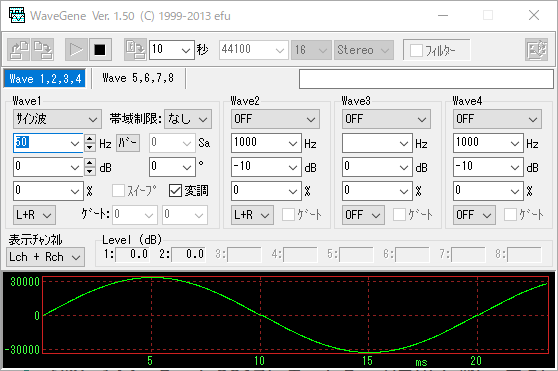Click the WaveGene app icon in title bar

click(x=16, y=15)
